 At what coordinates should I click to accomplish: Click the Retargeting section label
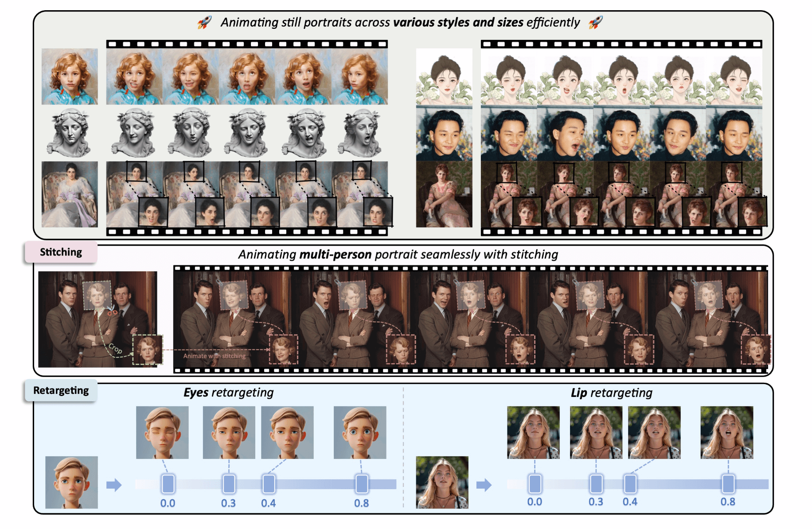[x=61, y=390]
